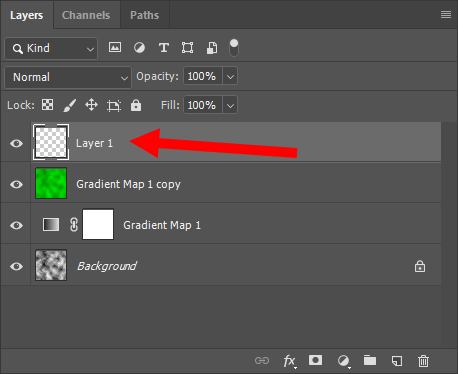Prevent artboard auto-nesting lock icon
The height and width of the screenshot is (374, 458).
point(114,106)
